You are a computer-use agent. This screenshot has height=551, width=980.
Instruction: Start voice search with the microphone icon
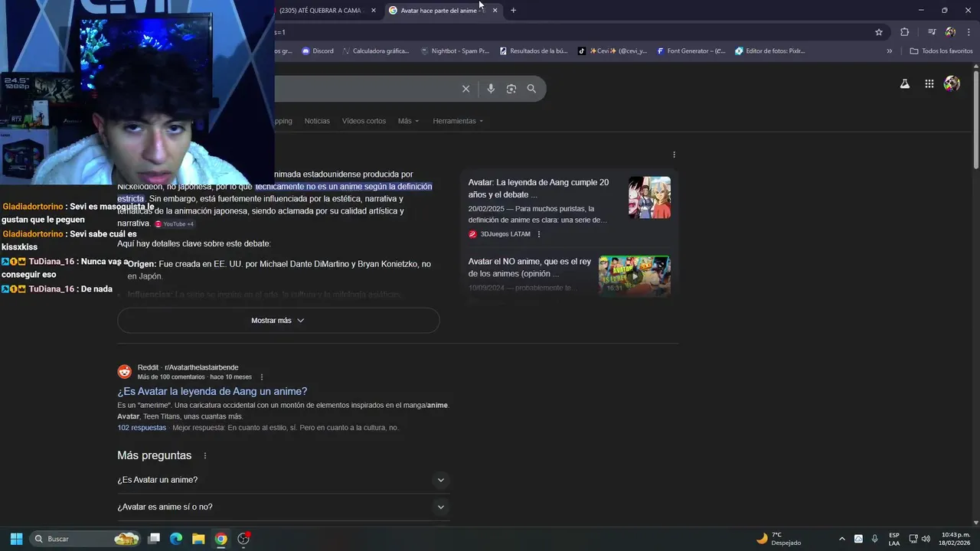coord(491,89)
